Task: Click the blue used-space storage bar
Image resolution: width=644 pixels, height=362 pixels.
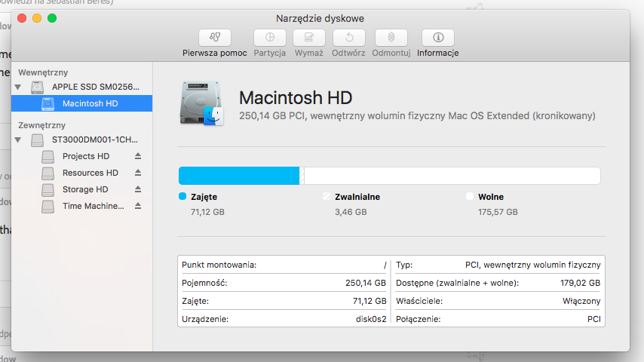Action: 238,176
